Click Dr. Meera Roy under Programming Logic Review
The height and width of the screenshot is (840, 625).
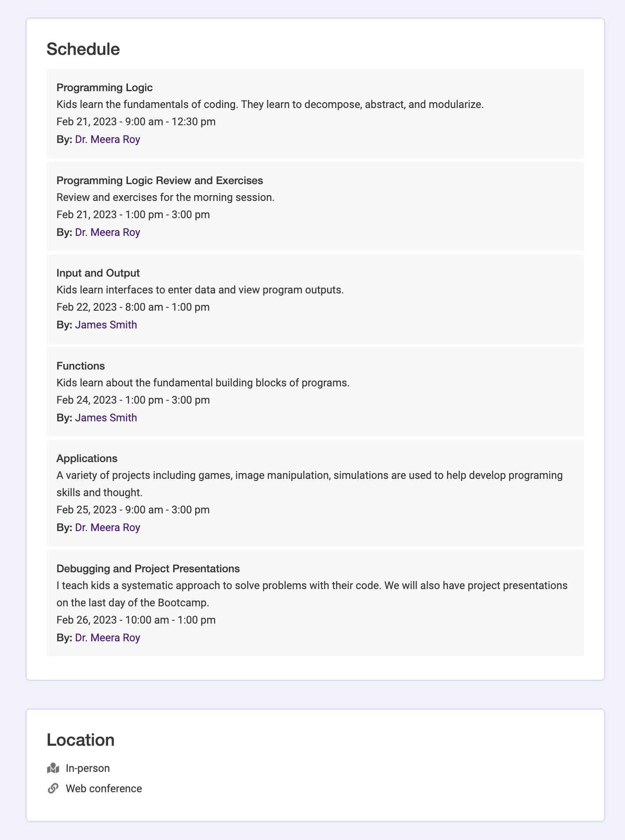click(x=108, y=232)
